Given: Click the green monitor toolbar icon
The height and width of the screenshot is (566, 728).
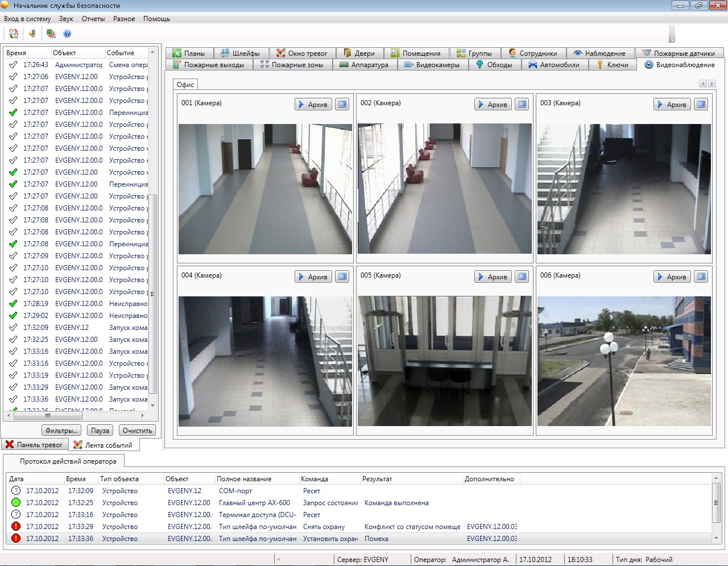Looking at the screenshot, I should 51,34.
